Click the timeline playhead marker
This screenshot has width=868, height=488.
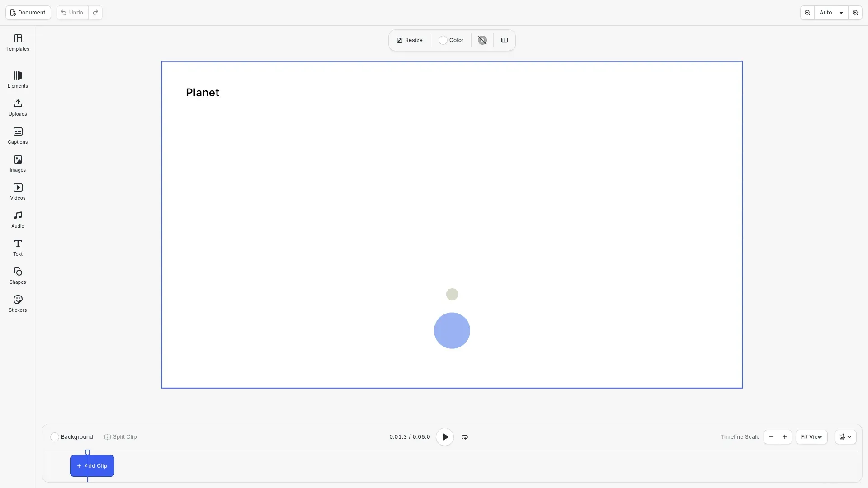[88, 452]
